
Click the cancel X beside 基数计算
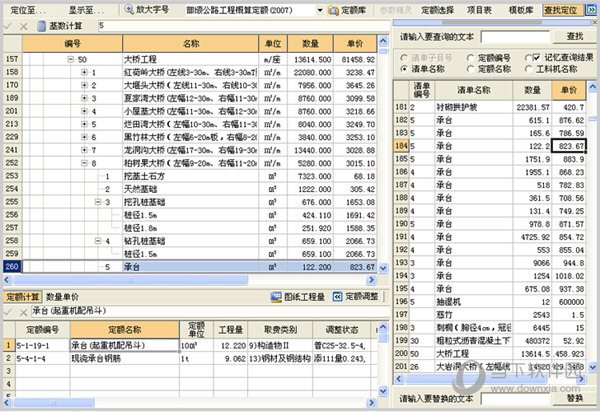(23, 26)
